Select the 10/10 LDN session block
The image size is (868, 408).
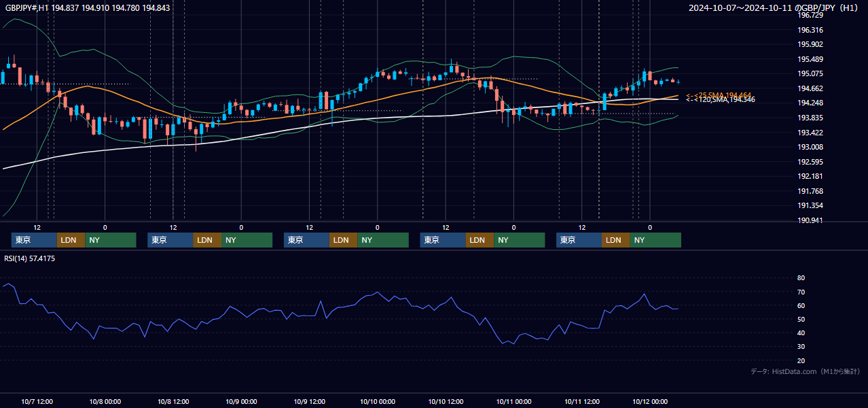click(x=480, y=240)
